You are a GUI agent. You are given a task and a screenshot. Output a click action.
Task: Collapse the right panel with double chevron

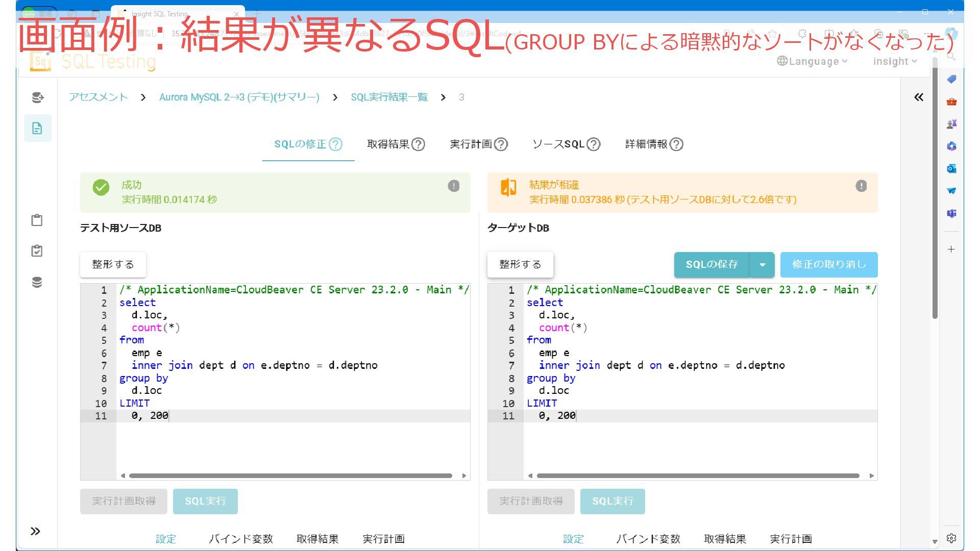tap(918, 97)
